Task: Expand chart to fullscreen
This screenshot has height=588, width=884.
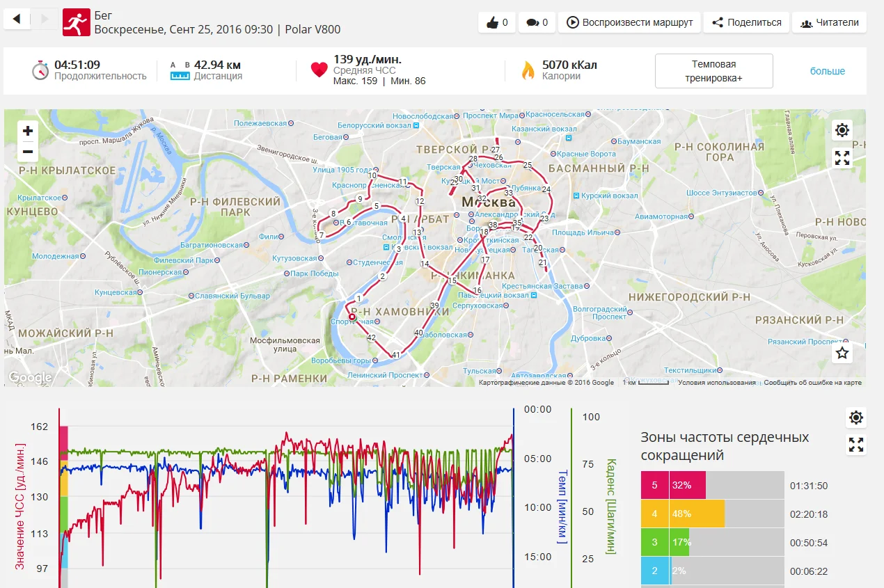Action: point(856,445)
